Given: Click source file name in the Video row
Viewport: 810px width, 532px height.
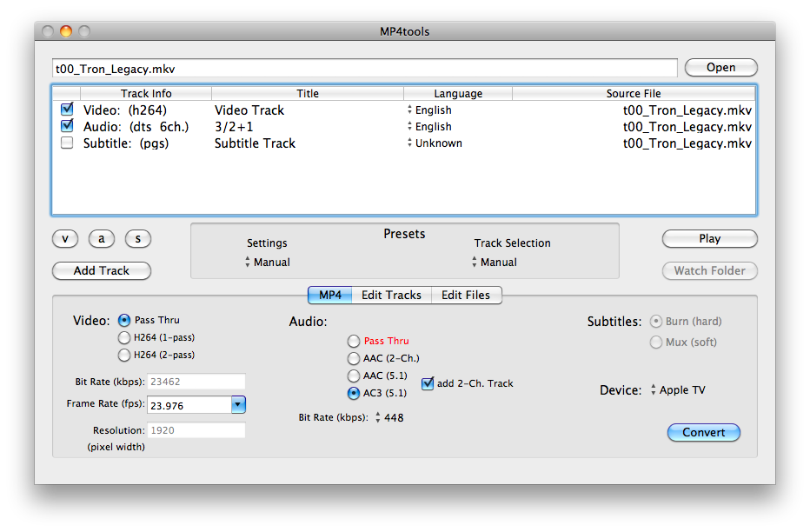Looking at the screenshot, I should (687, 110).
